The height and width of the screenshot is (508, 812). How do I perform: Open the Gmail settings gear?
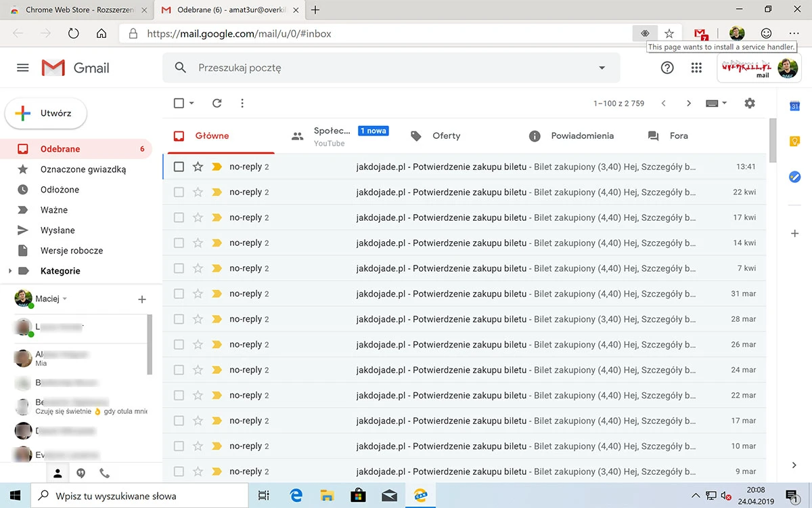point(749,103)
